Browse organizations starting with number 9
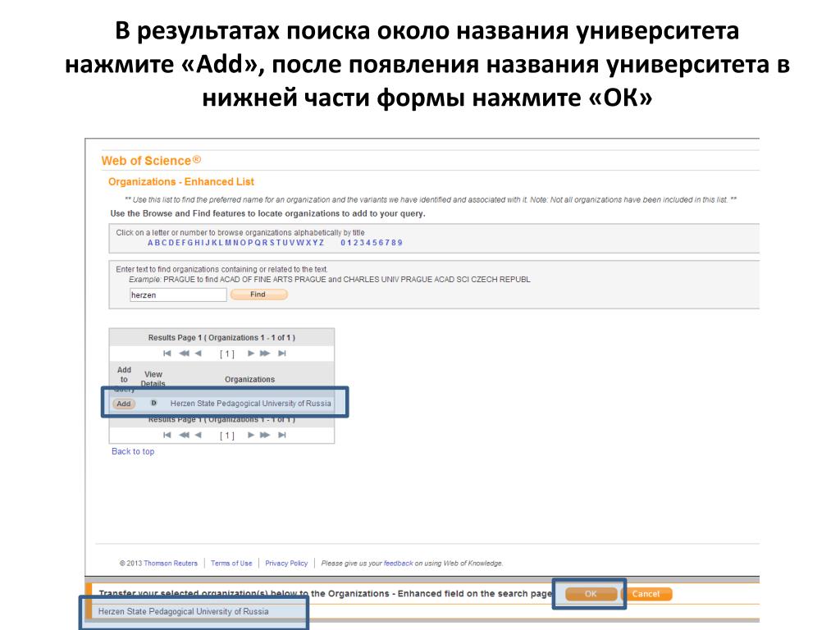 (400, 243)
